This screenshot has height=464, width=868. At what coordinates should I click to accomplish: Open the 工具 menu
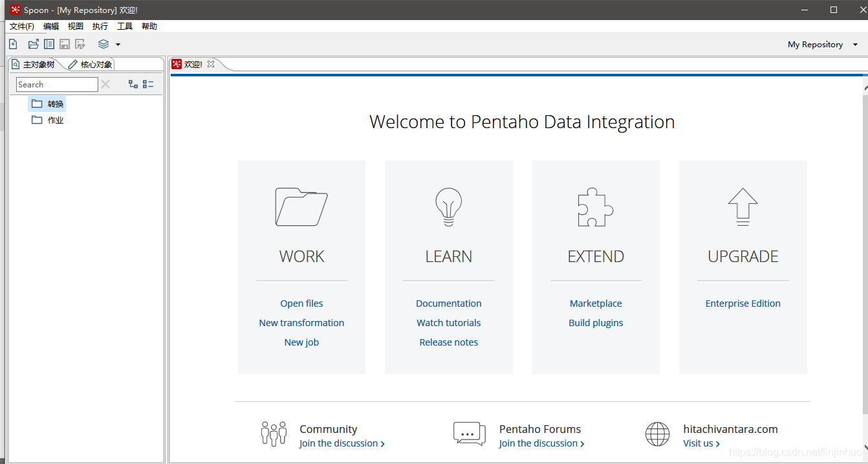click(125, 27)
